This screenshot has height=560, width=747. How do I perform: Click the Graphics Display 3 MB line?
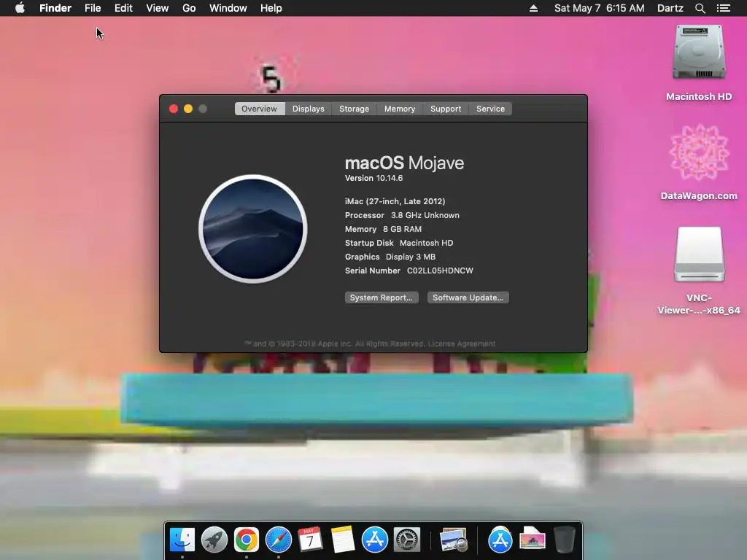390,257
